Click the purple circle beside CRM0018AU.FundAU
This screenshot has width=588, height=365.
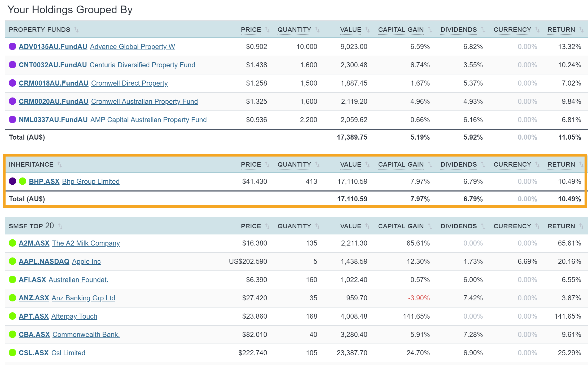point(12,83)
